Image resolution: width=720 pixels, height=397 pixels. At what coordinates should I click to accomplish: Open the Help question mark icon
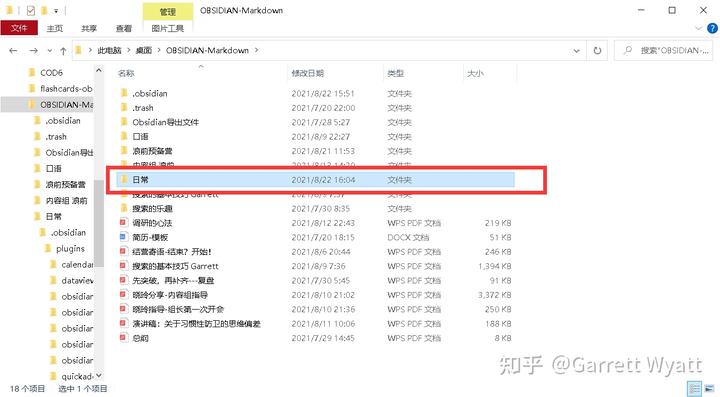712,28
